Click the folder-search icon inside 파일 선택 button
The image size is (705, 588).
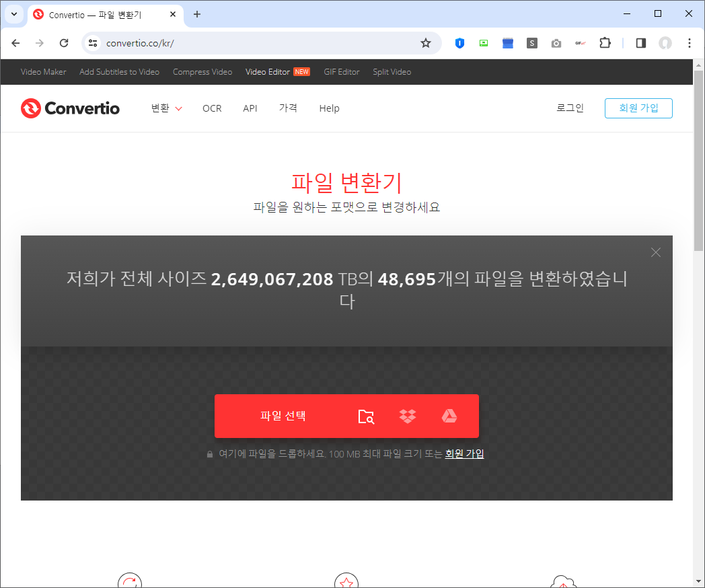point(366,417)
